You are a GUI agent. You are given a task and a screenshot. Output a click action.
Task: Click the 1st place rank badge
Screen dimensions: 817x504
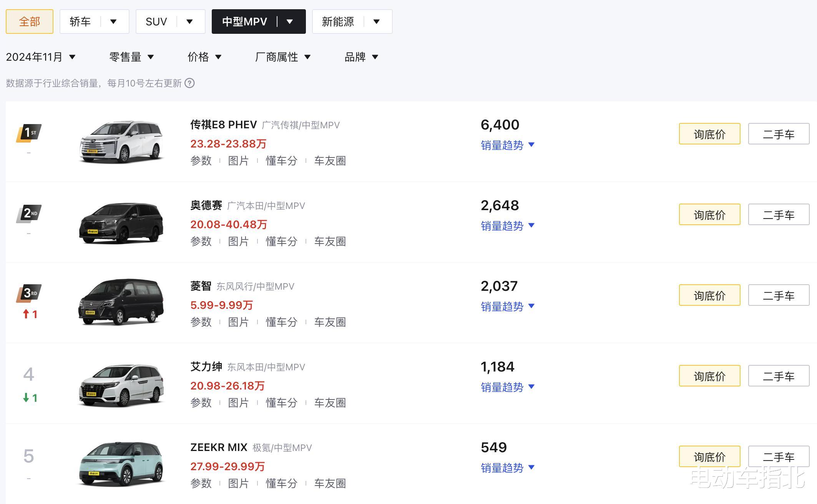coord(29,133)
